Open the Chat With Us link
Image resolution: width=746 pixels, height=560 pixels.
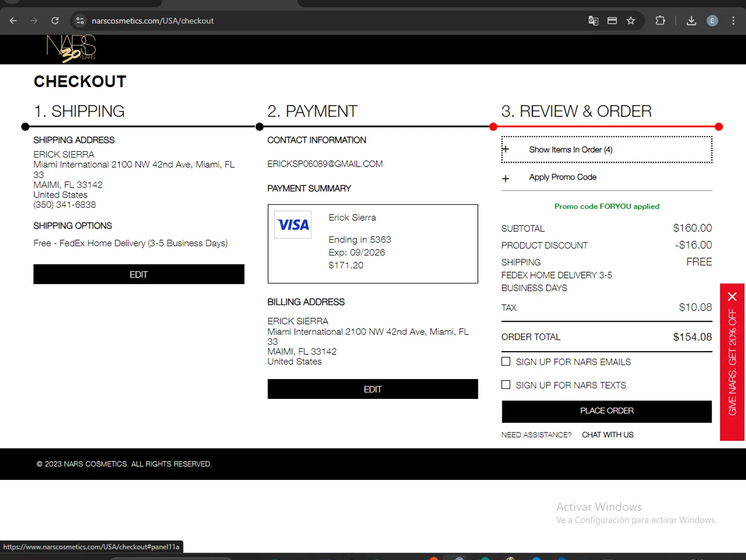click(x=608, y=435)
